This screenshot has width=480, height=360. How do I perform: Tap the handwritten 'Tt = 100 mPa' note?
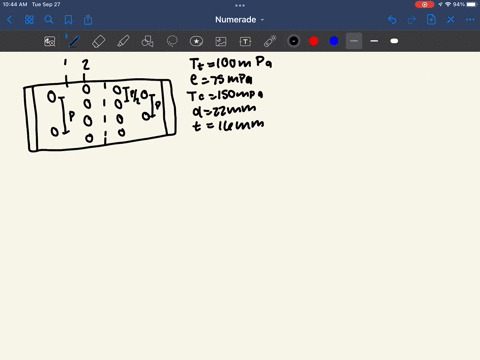click(231, 63)
